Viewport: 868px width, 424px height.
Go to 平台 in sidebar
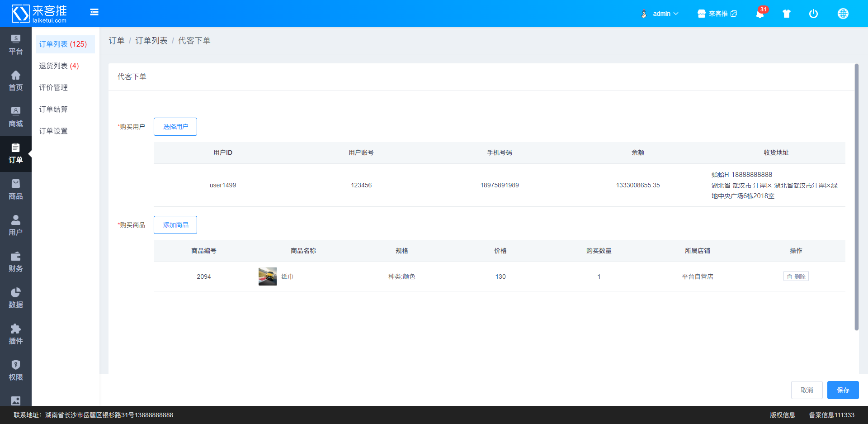coord(16,45)
